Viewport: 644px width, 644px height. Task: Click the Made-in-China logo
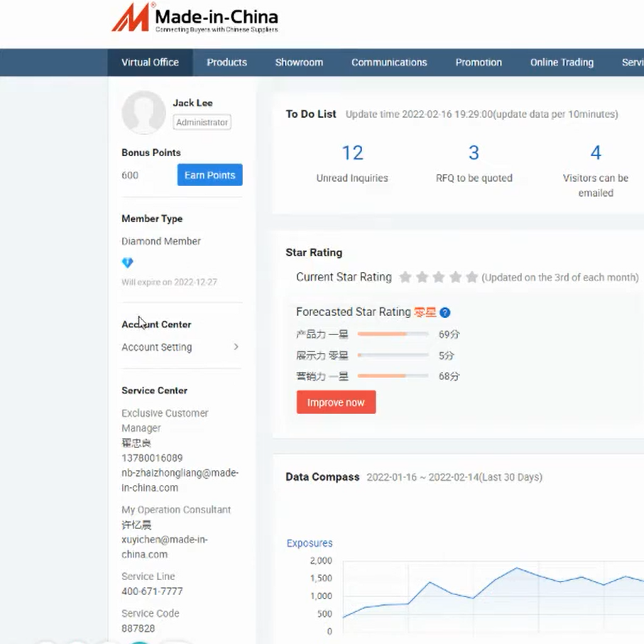point(195,18)
